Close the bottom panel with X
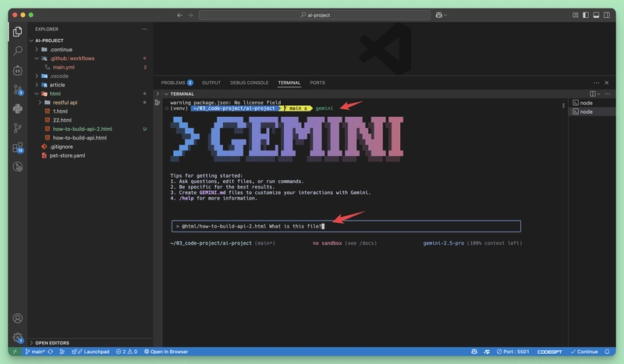The height and width of the screenshot is (364, 624). [607, 83]
